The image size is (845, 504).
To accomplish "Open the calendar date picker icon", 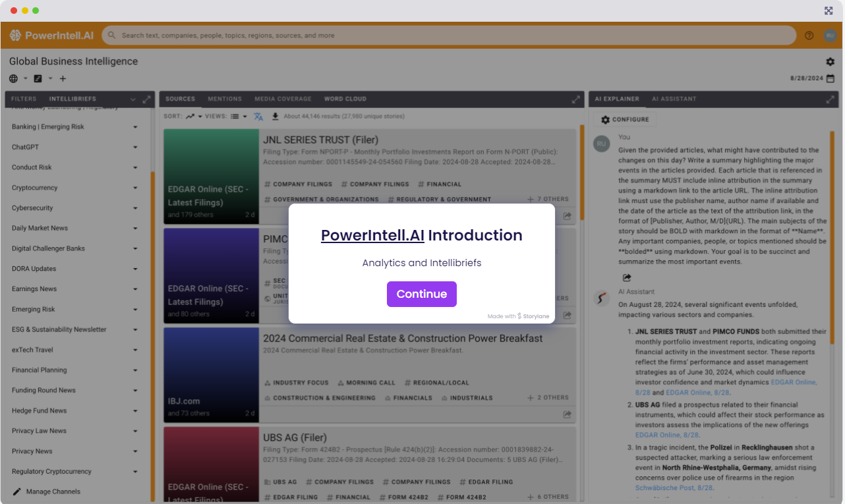I will click(x=830, y=78).
